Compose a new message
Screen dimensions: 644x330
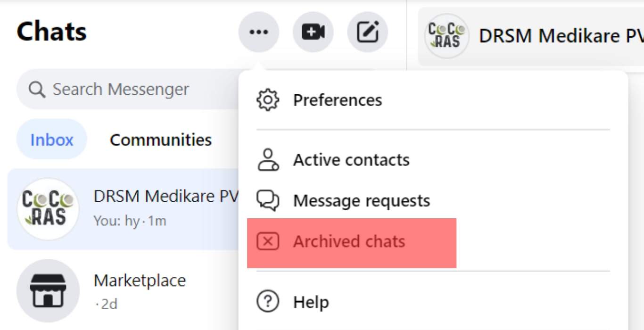pyautogui.click(x=368, y=32)
